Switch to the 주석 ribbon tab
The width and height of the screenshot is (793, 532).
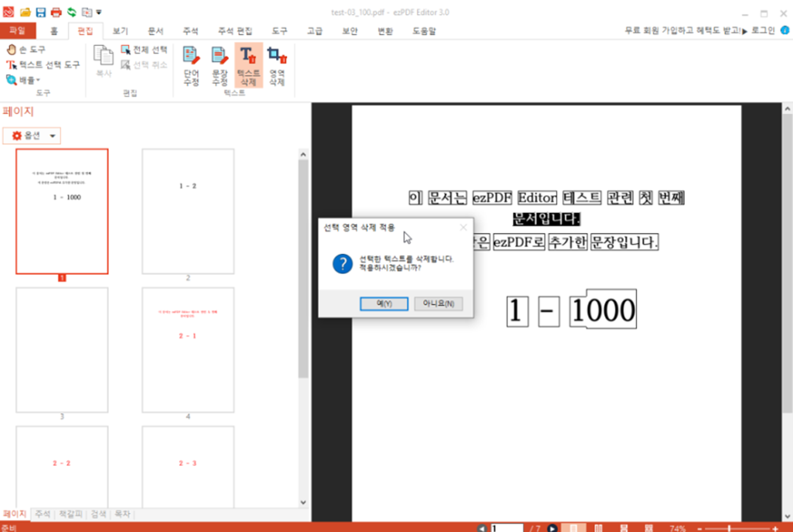[191, 31]
